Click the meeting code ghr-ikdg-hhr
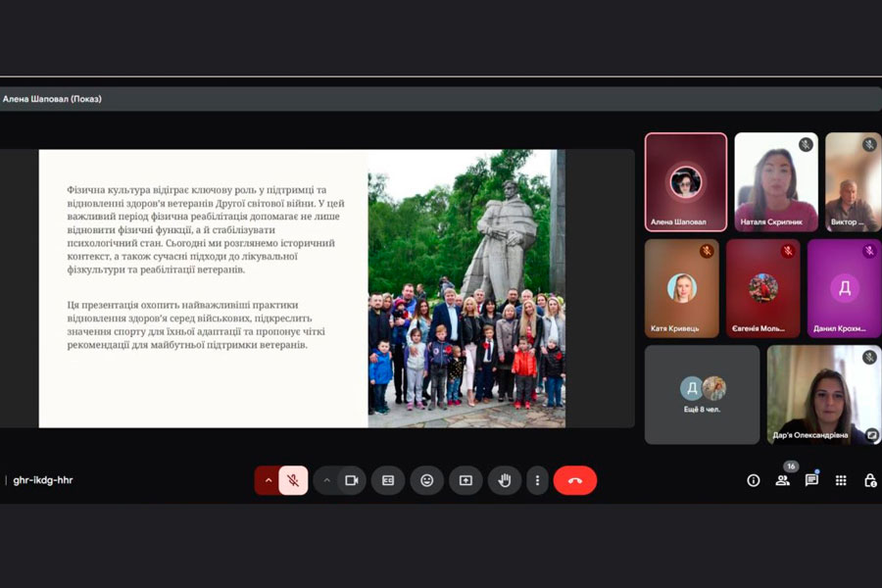882x588 pixels. pos(43,480)
